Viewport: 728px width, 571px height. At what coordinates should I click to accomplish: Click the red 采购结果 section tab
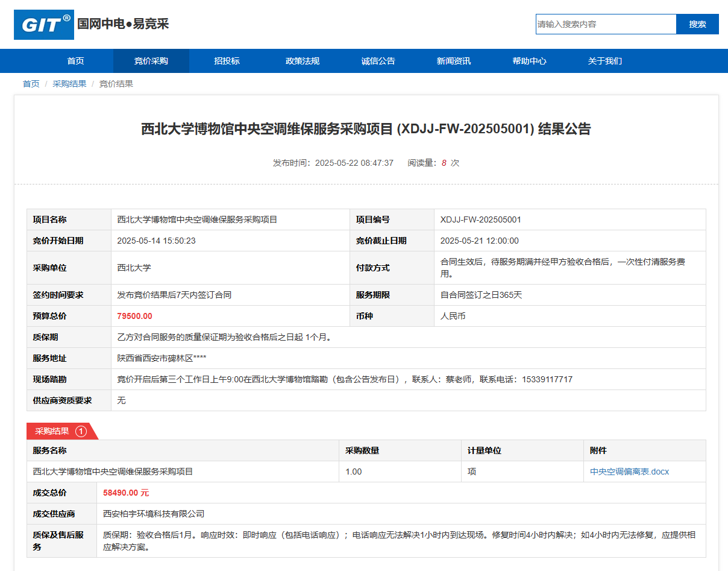click(52, 431)
